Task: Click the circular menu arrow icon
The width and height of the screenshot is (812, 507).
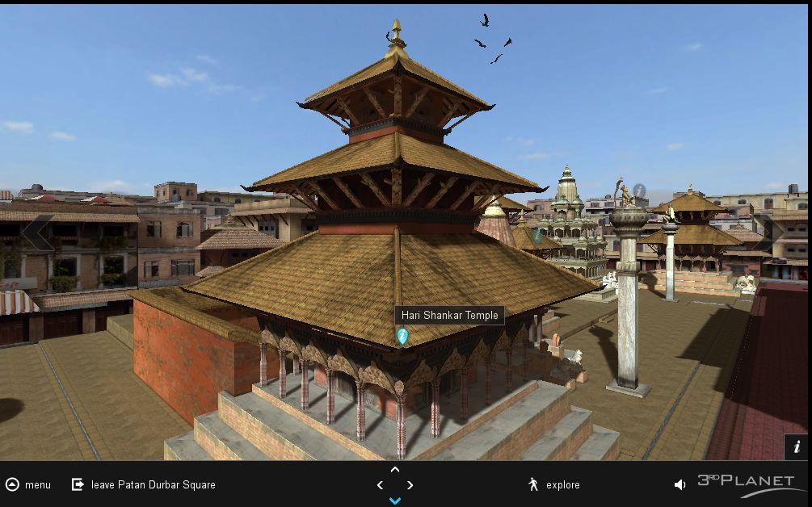Action: tap(12, 484)
